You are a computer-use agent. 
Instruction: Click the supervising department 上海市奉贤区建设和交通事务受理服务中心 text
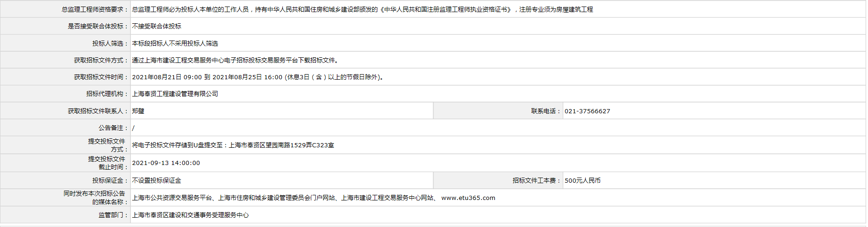pyautogui.click(x=190, y=215)
